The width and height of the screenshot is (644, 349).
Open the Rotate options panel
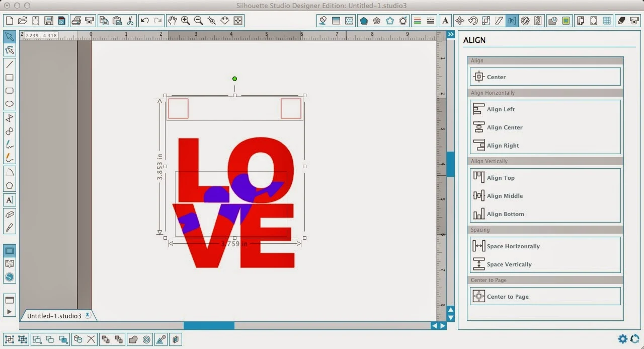(x=472, y=21)
